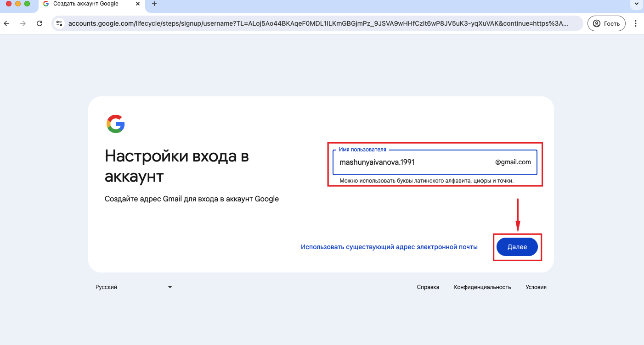Reload the page with the refresh icon
This screenshot has height=345, width=644.
[40, 23]
